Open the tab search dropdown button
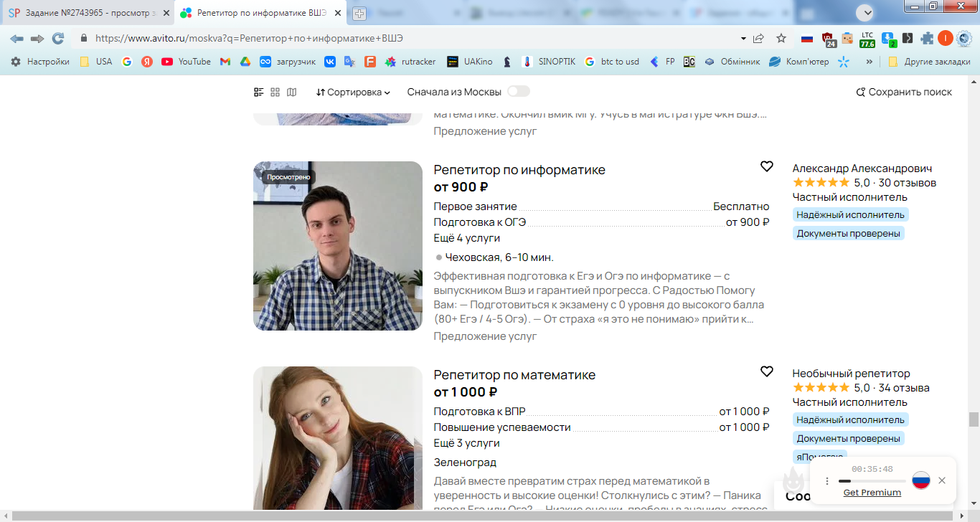980x522 pixels. point(865,12)
